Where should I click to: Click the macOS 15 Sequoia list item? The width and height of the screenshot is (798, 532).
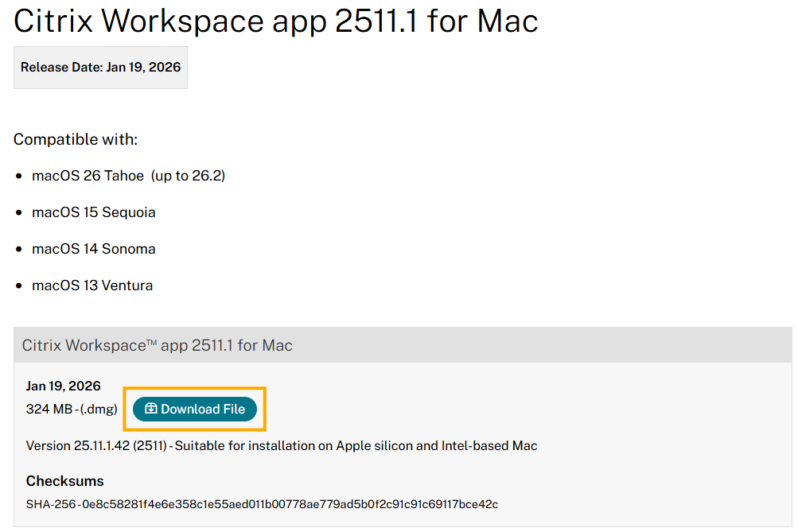click(x=93, y=212)
